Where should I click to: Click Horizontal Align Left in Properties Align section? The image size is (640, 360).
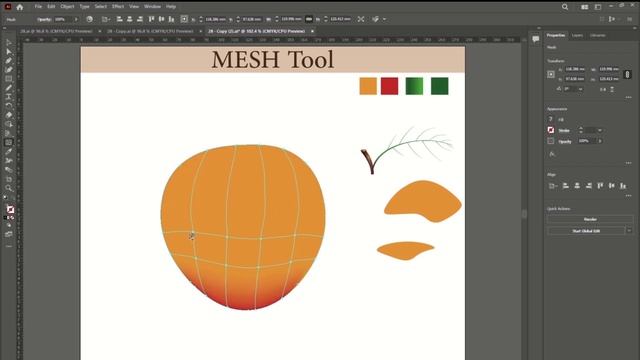click(x=566, y=186)
